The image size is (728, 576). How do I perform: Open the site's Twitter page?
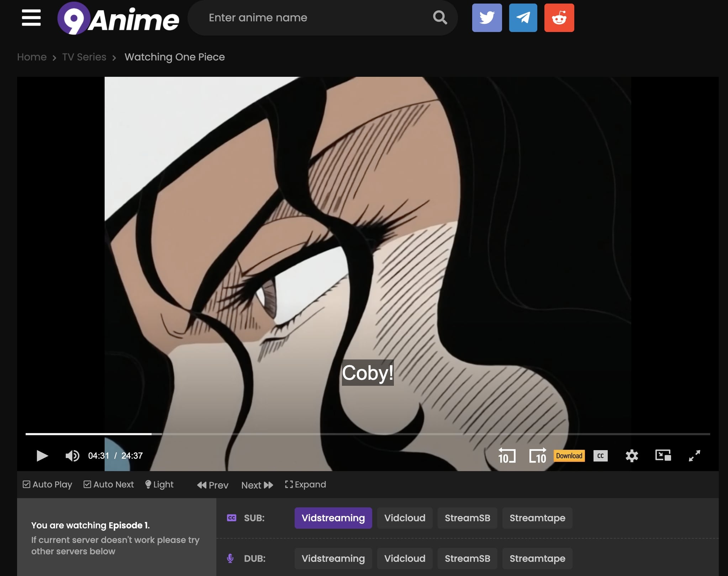(487, 17)
